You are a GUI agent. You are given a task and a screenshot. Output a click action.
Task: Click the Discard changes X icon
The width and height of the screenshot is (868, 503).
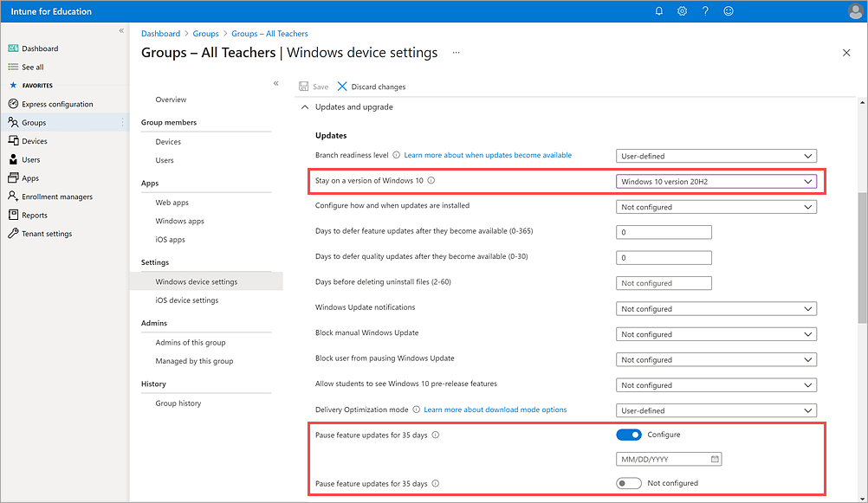point(342,87)
